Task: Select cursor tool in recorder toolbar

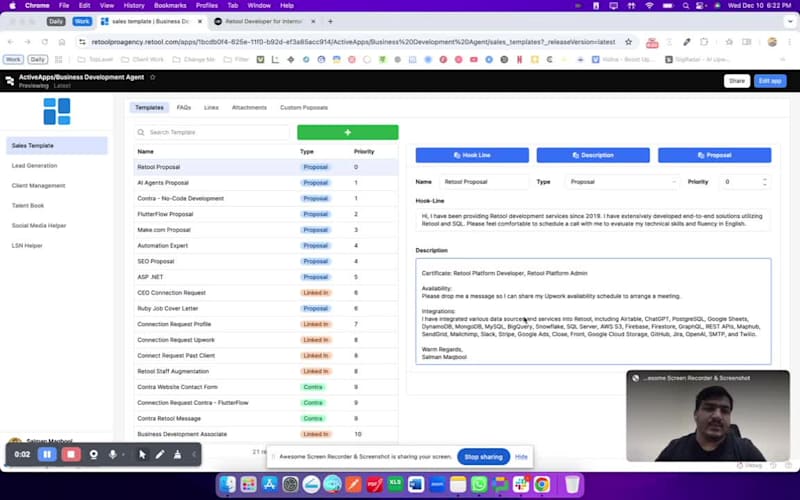Action: tap(142, 454)
